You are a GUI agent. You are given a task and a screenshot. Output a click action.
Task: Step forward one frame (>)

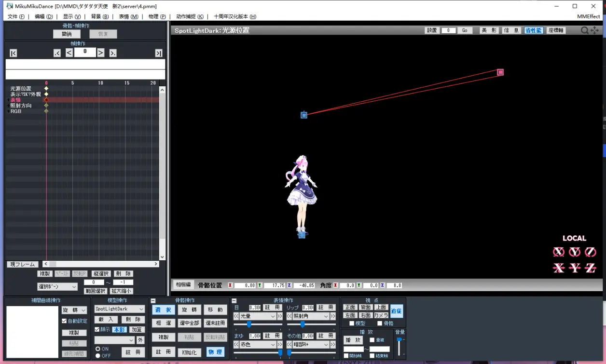pos(101,53)
